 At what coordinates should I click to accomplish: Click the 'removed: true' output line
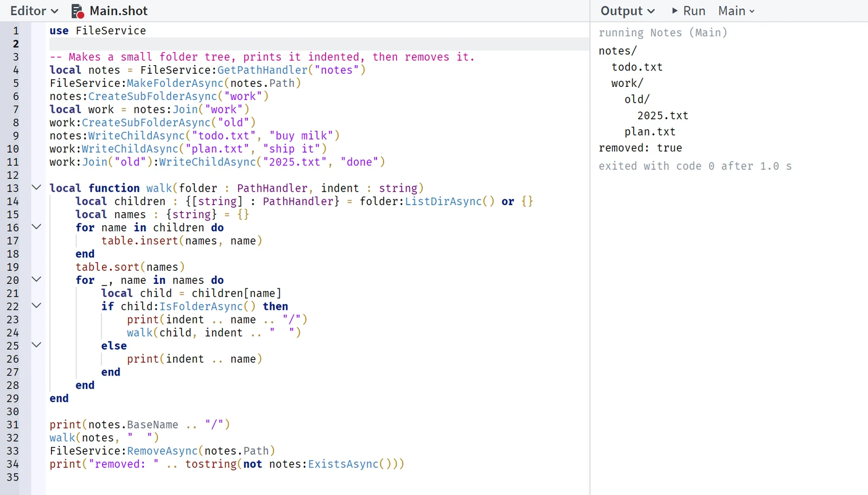pyautogui.click(x=640, y=148)
